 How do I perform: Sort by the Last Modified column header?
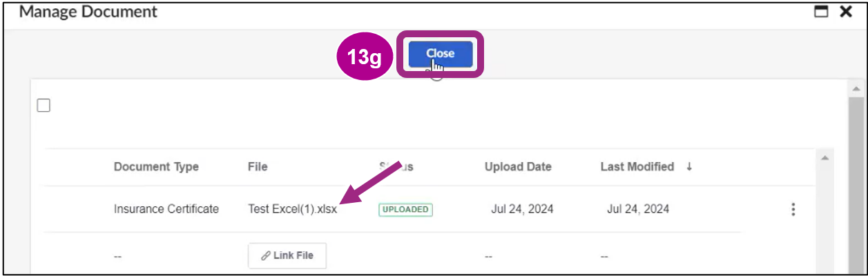coord(637,167)
